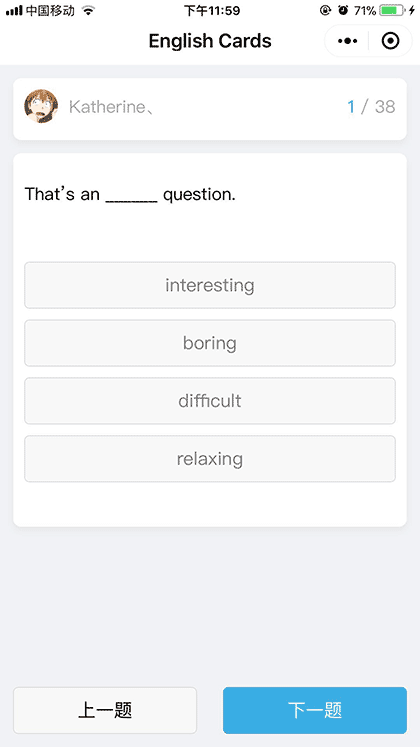
Task: Select the "relaxing" option
Action: pyautogui.click(x=210, y=459)
